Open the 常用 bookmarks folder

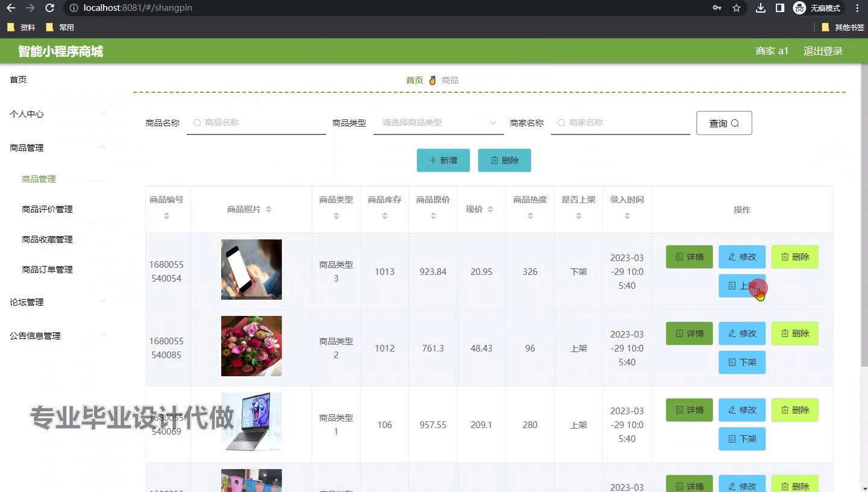tap(60, 27)
